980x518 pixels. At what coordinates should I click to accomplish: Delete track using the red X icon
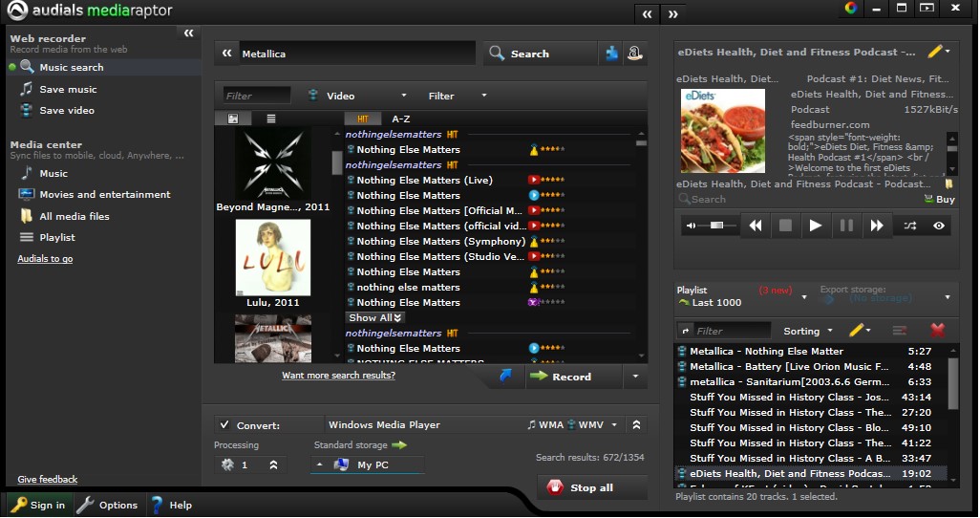coord(937,331)
